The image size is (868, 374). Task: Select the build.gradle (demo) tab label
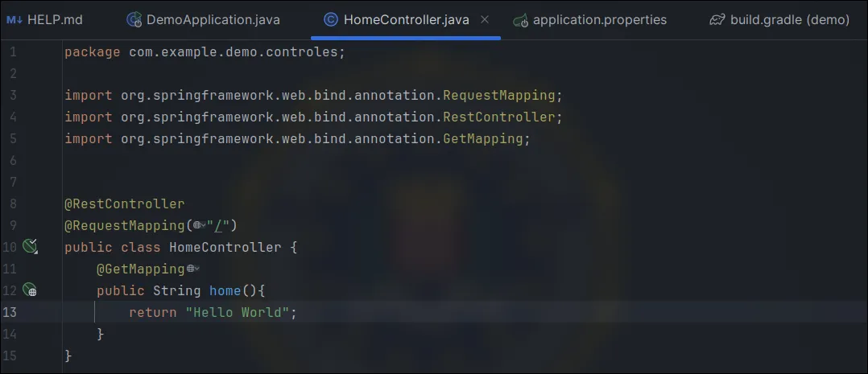click(789, 19)
